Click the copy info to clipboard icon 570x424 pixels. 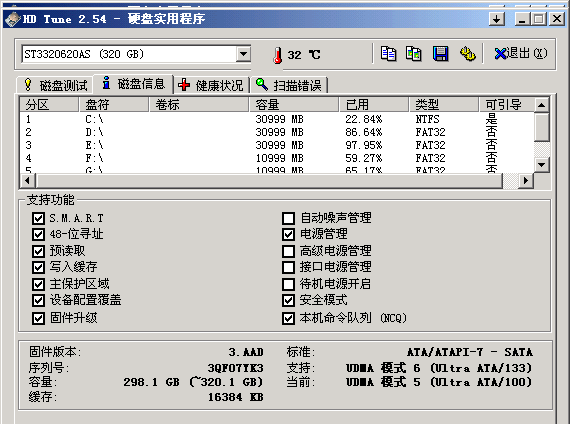coord(388,54)
